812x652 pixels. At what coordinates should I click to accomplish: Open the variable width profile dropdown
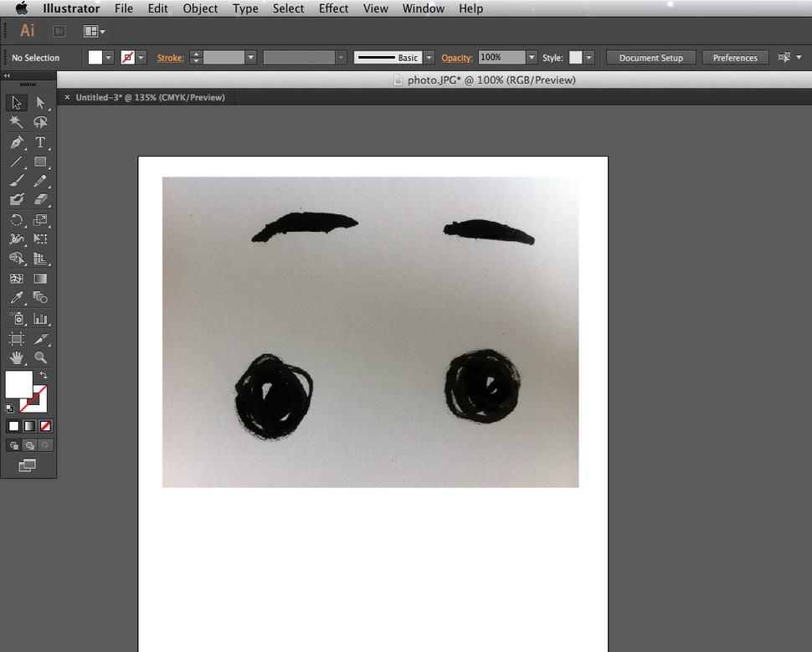click(340, 57)
